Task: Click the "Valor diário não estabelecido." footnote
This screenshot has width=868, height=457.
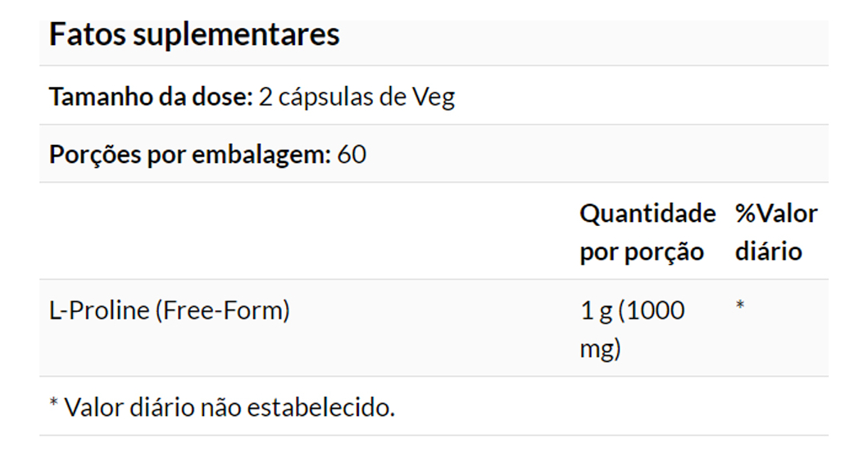Action: [x=229, y=407]
